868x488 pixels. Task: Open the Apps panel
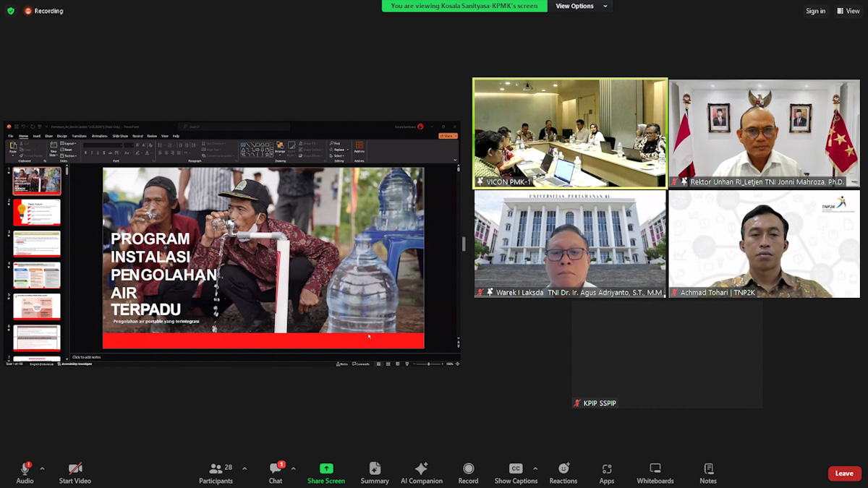point(607,473)
